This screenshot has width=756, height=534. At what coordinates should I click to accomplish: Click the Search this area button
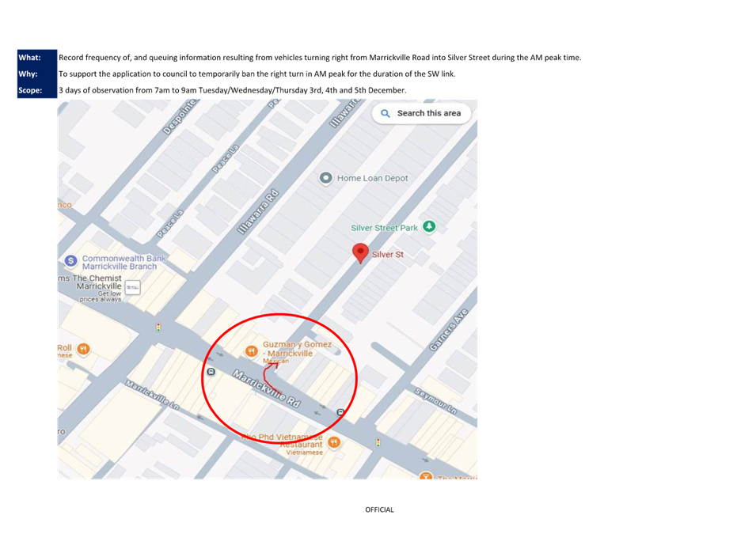421,113
